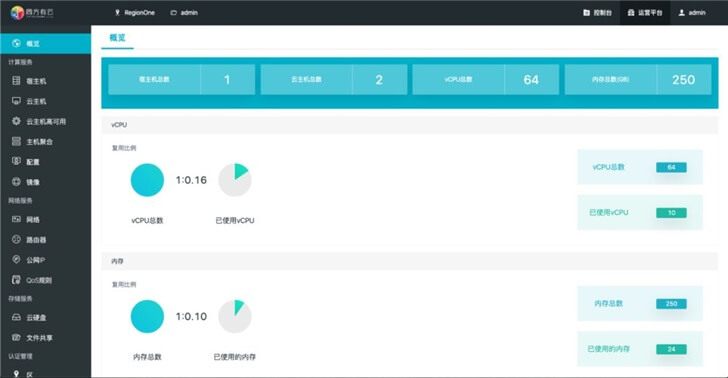This screenshot has height=378, width=728.
Task: Click the large 250 value in banner
Action: 683,80
